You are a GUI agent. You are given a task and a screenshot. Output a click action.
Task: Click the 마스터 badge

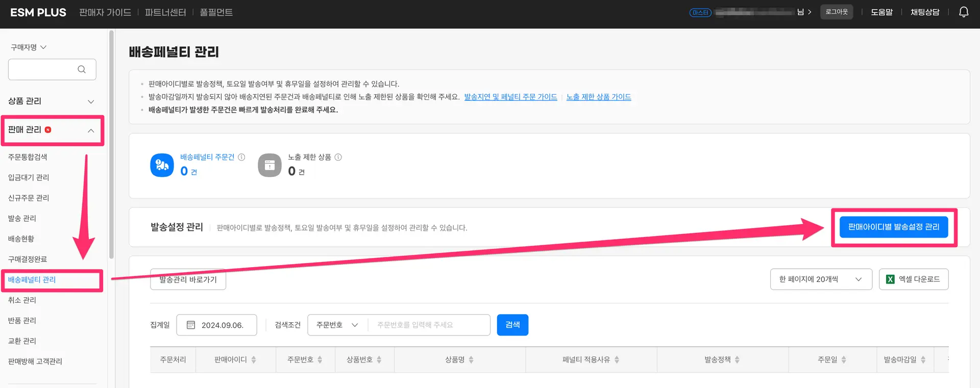click(700, 12)
